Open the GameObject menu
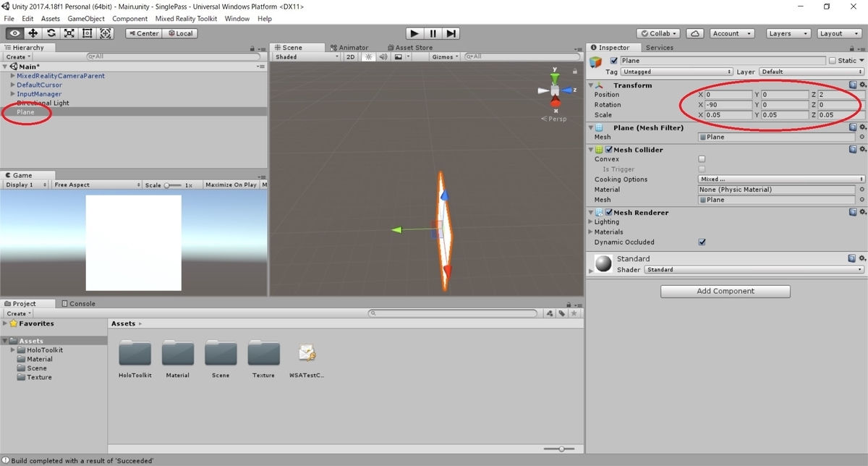The height and width of the screenshot is (466, 868). [85, 19]
